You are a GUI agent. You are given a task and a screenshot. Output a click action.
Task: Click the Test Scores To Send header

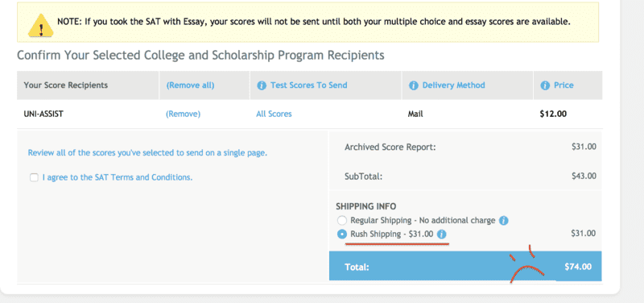[308, 85]
